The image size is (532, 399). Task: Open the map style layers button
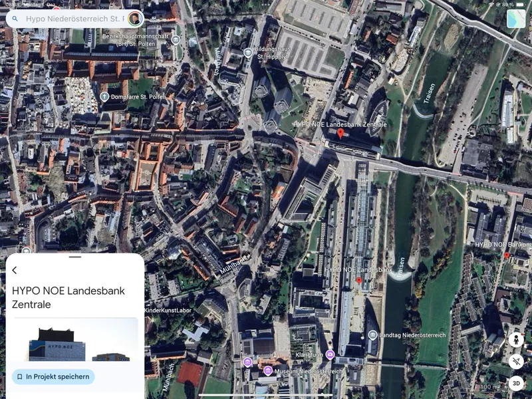(515, 19)
